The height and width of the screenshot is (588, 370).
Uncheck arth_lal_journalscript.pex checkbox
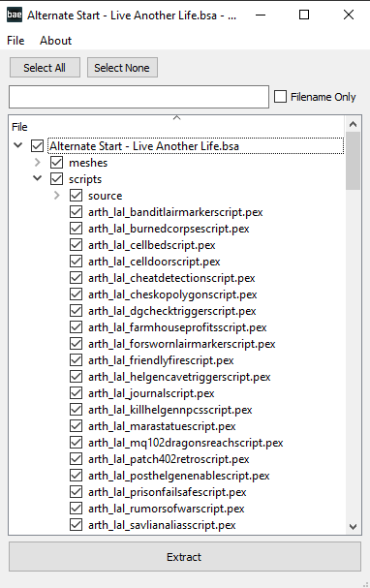77,393
